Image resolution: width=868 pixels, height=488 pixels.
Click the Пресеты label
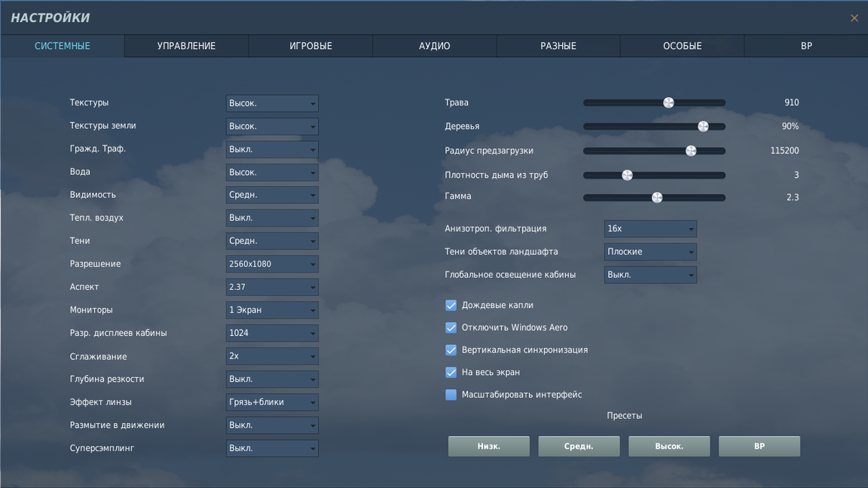625,416
